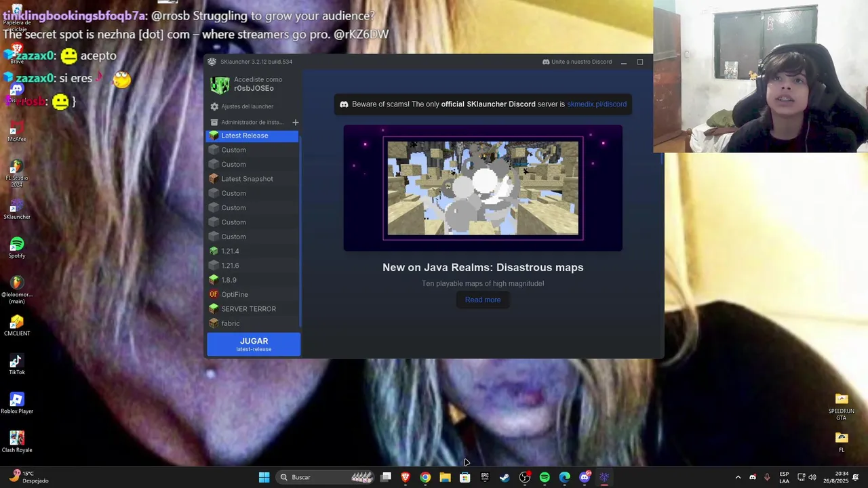This screenshot has width=868, height=488.
Task: Open Steam from taskbar
Action: pos(505,477)
